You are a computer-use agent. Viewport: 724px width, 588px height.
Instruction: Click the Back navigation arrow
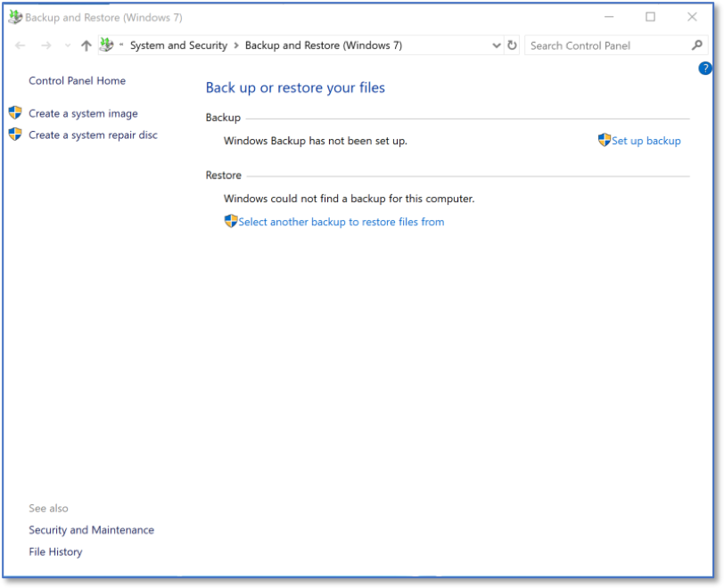coord(20,45)
